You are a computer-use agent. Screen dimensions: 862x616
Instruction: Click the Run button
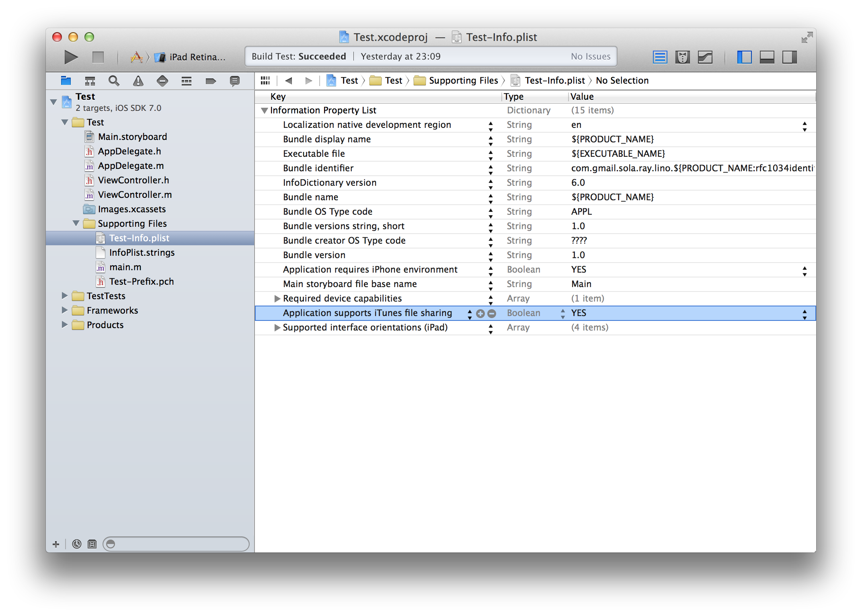70,57
